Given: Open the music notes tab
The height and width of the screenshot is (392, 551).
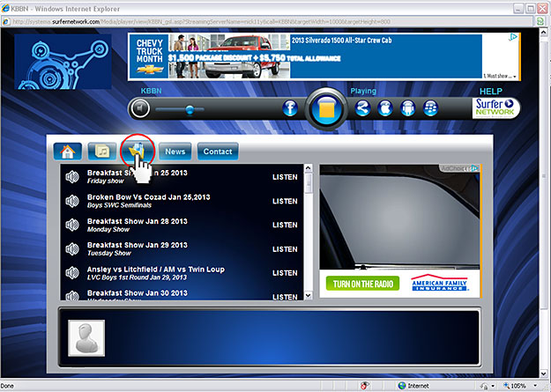Looking at the screenshot, I should click(x=102, y=152).
